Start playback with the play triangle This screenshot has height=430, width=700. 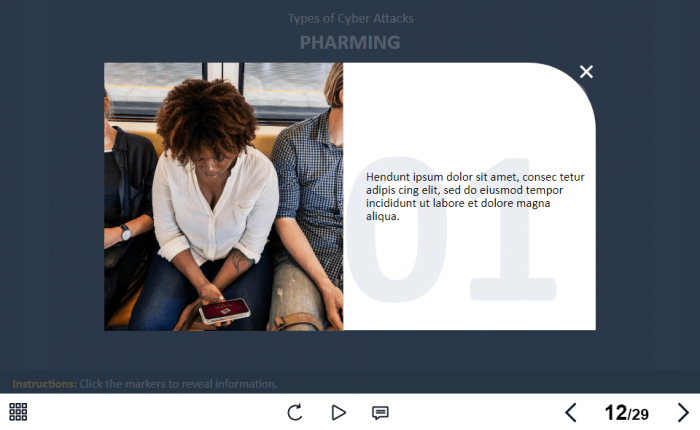338,412
